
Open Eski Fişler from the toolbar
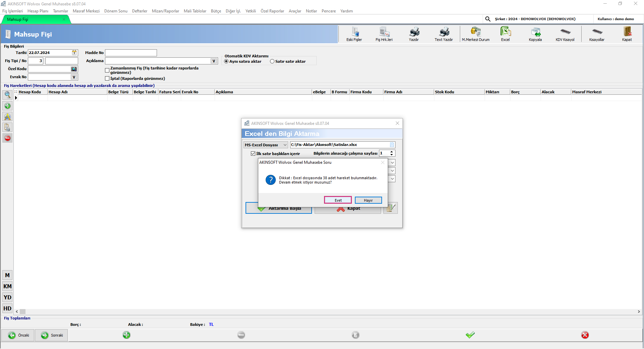[x=354, y=34]
